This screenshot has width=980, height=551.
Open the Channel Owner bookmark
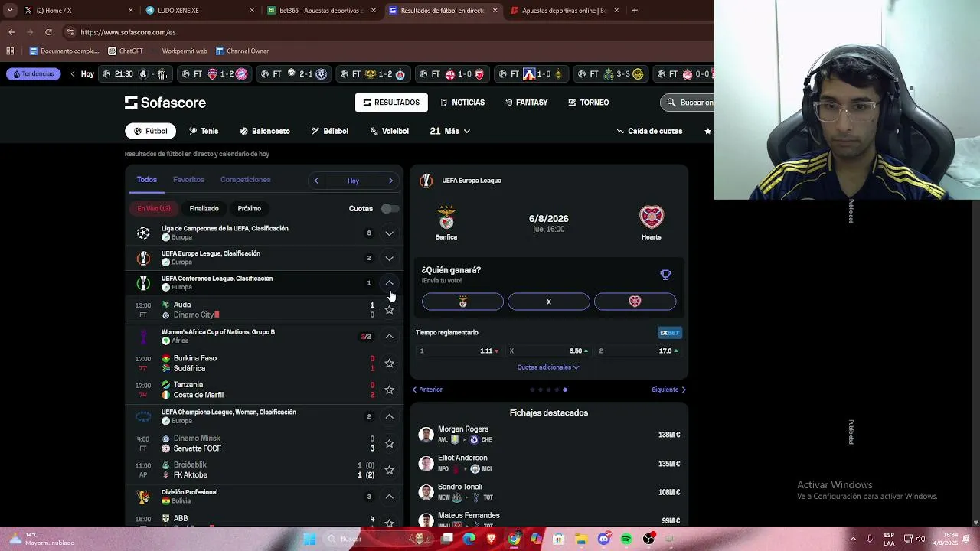(242, 51)
